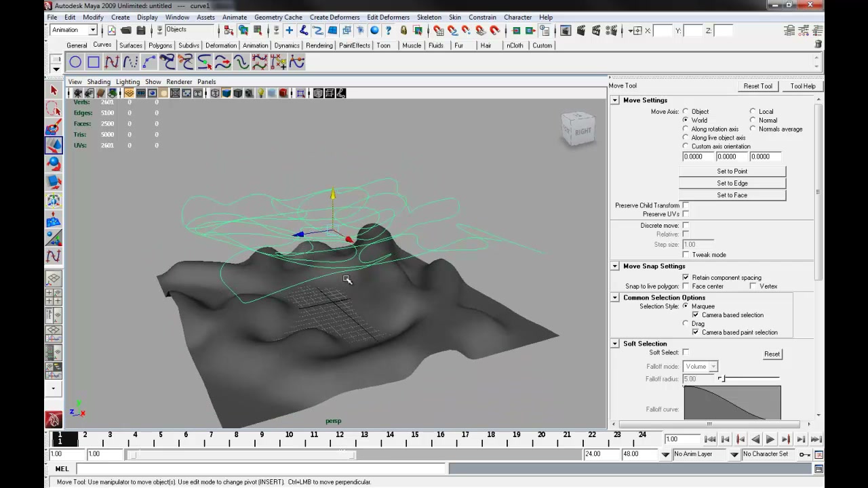Activate the Paint Selection tool
868x488 pixels.
54,127
